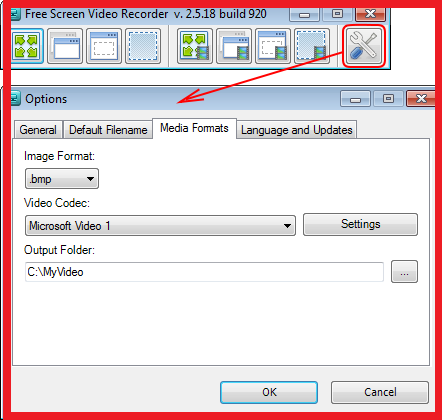This screenshot has height=420, width=442.
Task: Cancel the Options dialog
Action: 380,392
